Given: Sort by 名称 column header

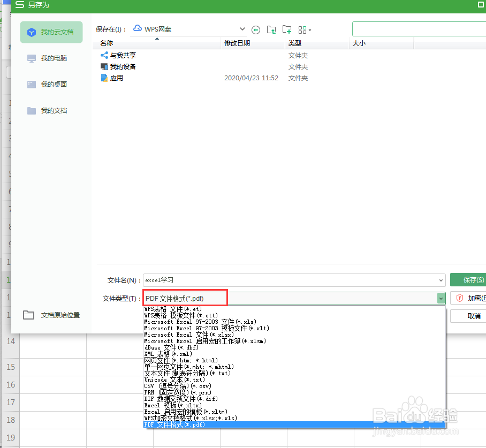Looking at the screenshot, I should 157,43.
